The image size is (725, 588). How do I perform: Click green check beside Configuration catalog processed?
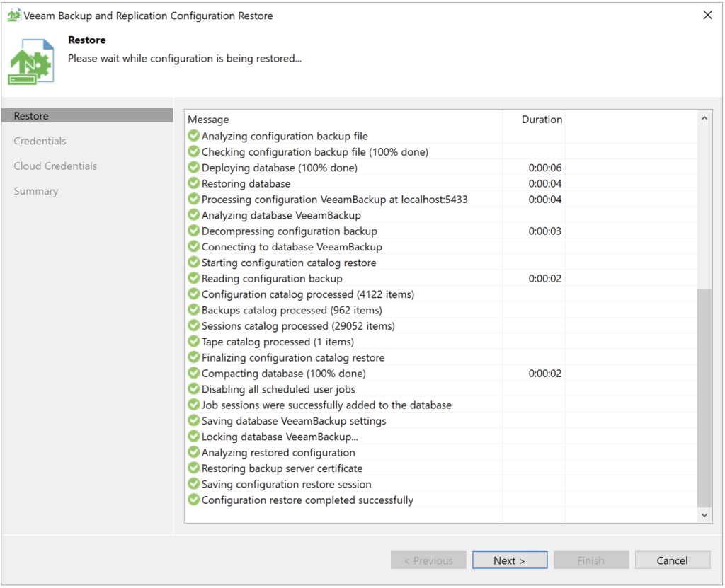tap(194, 294)
